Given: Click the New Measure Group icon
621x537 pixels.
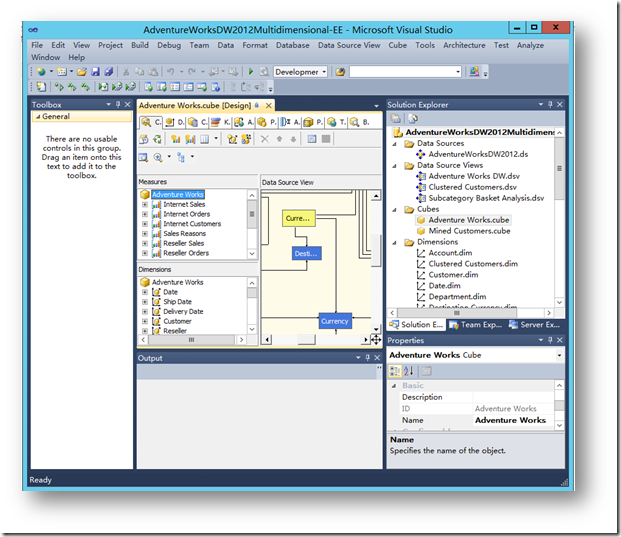Looking at the screenshot, I should click(190, 139).
